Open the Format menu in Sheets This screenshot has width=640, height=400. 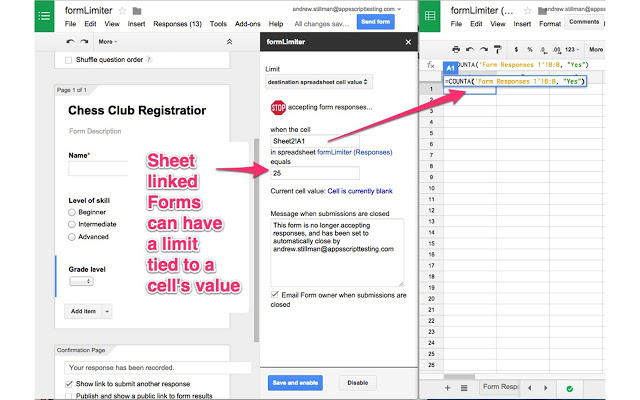click(550, 24)
